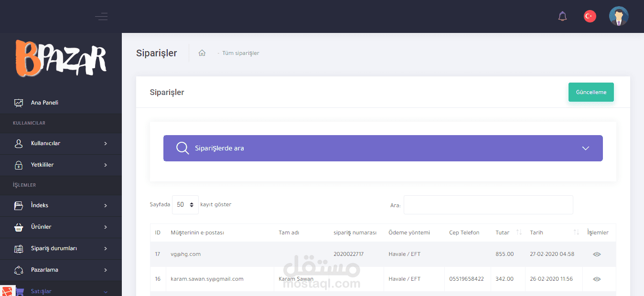The width and height of the screenshot is (644, 296).
Task: View order 16 details eye icon
Action: (x=597, y=279)
